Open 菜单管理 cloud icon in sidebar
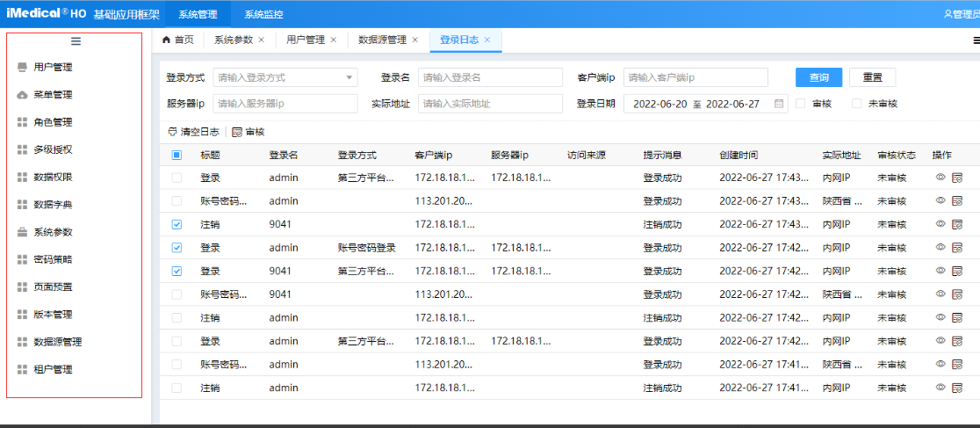The image size is (980, 428). (22, 95)
